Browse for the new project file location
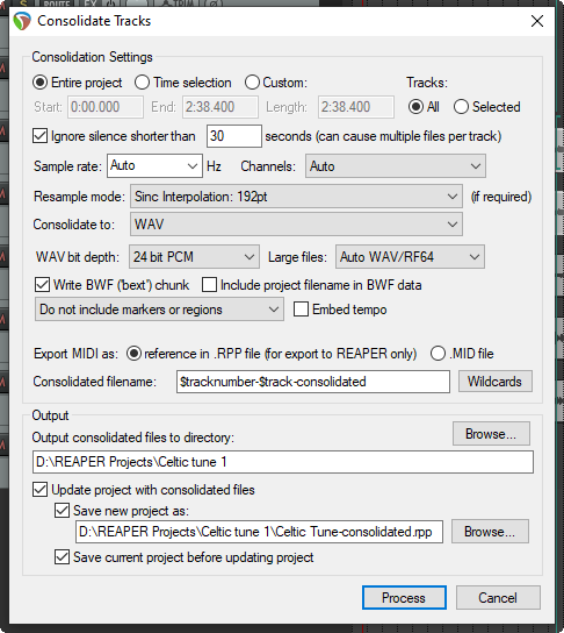The image size is (564, 633). click(490, 532)
